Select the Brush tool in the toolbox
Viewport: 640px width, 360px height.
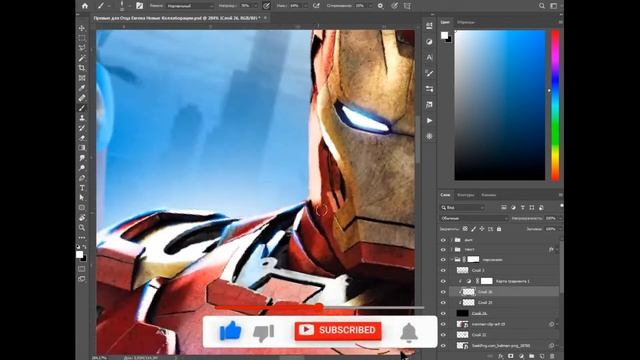click(82, 108)
